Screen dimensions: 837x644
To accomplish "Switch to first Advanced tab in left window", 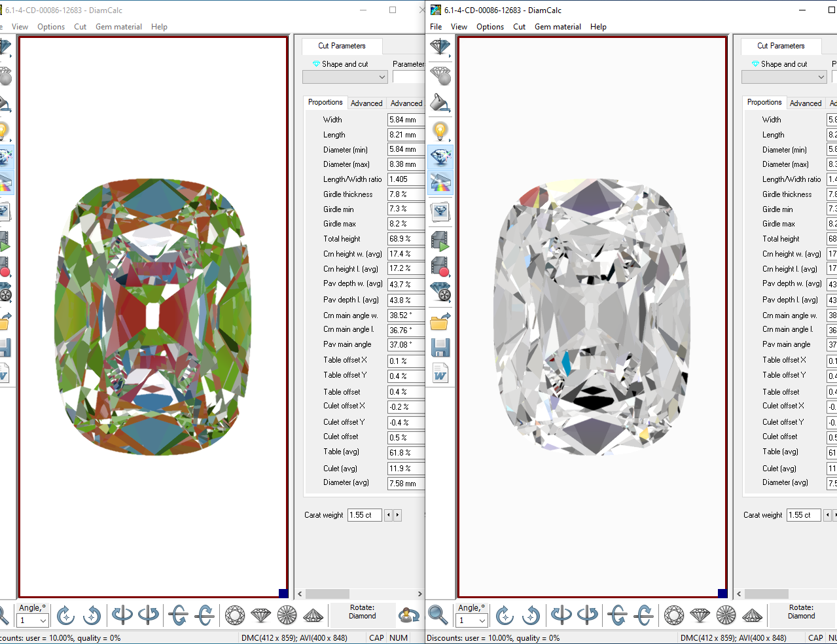I will pos(366,103).
